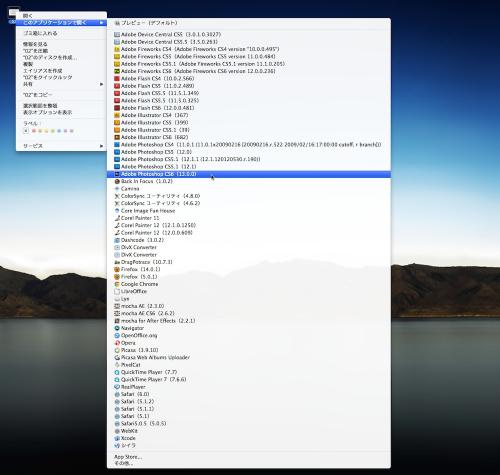Select the "02" file icon on desktop

click(13, 13)
